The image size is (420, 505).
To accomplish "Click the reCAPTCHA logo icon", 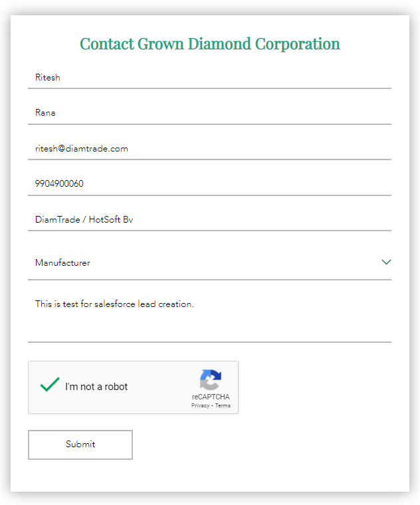I will [211, 379].
